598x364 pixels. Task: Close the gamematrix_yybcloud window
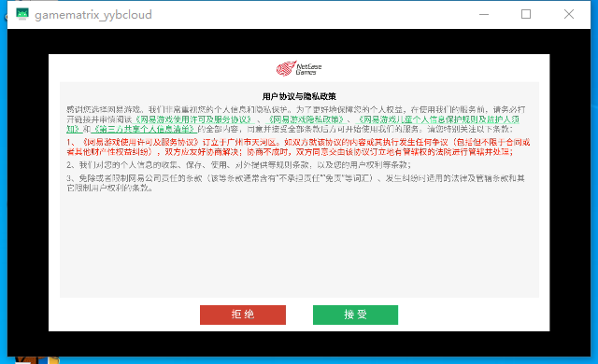(x=569, y=14)
